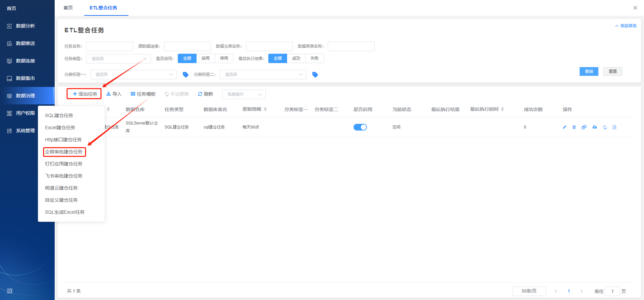The width and height of the screenshot is (644, 300).
Task: Focus the 源数据连接 input field
Action: [187, 46]
